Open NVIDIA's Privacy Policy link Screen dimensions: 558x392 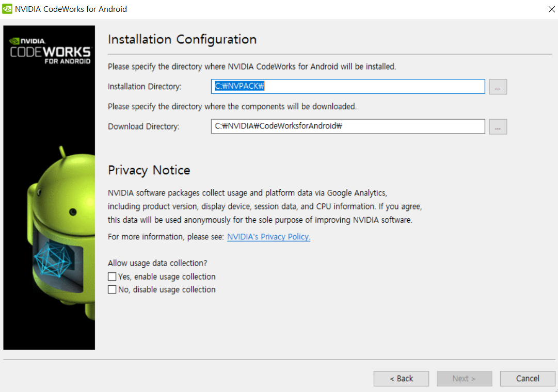(269, 237)
